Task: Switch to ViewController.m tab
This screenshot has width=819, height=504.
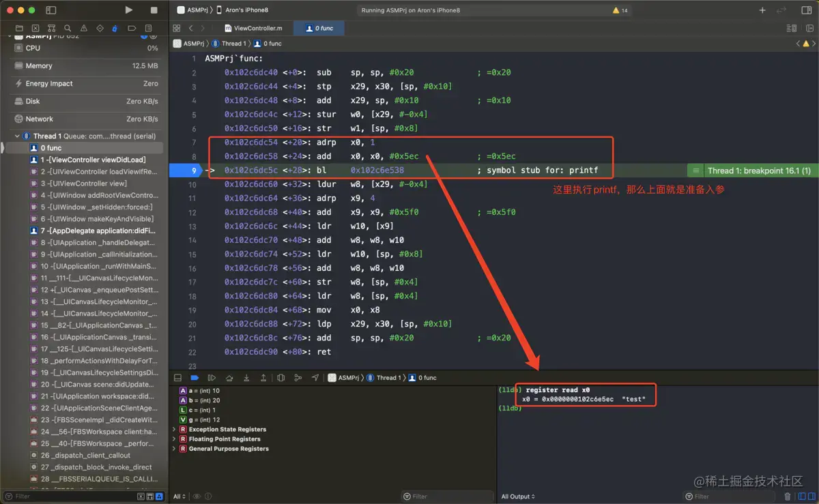Action: [253, 28]
